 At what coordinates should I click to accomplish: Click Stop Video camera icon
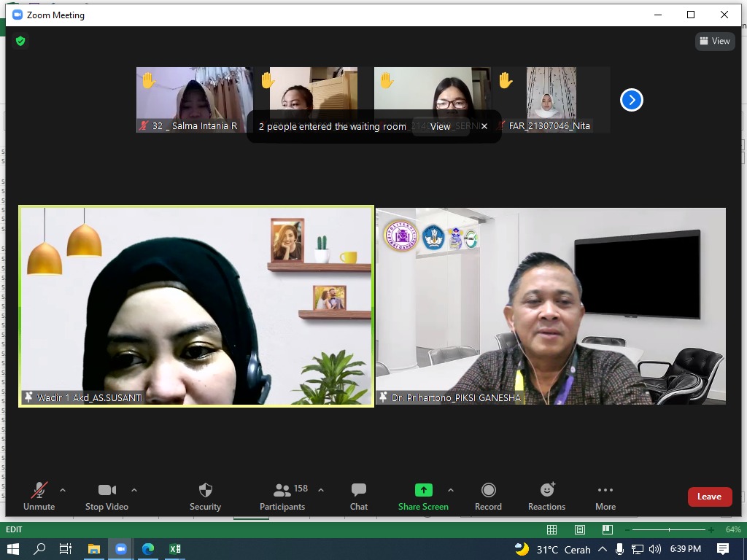(x=107, y=490)
